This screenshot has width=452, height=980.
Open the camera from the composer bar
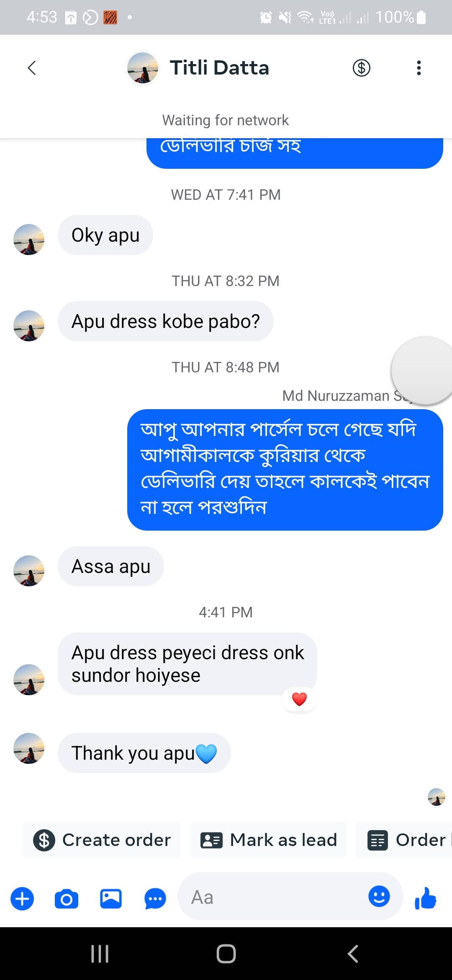point(67,899)
